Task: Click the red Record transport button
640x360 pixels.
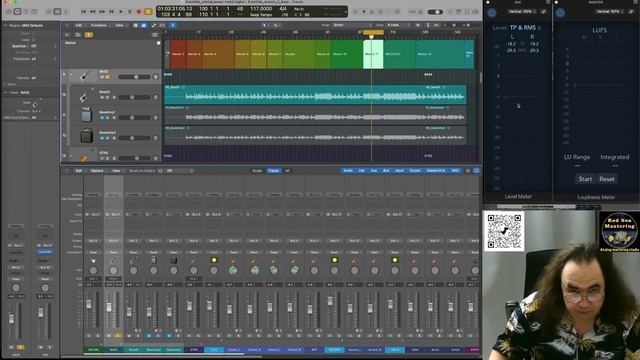Action: (139, 12)
